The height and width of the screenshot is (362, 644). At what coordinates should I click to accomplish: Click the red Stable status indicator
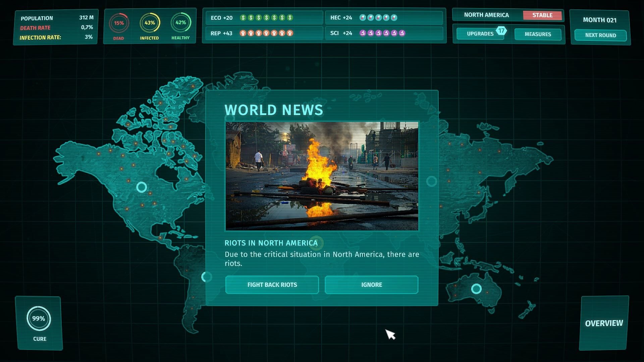click(542, 15)
